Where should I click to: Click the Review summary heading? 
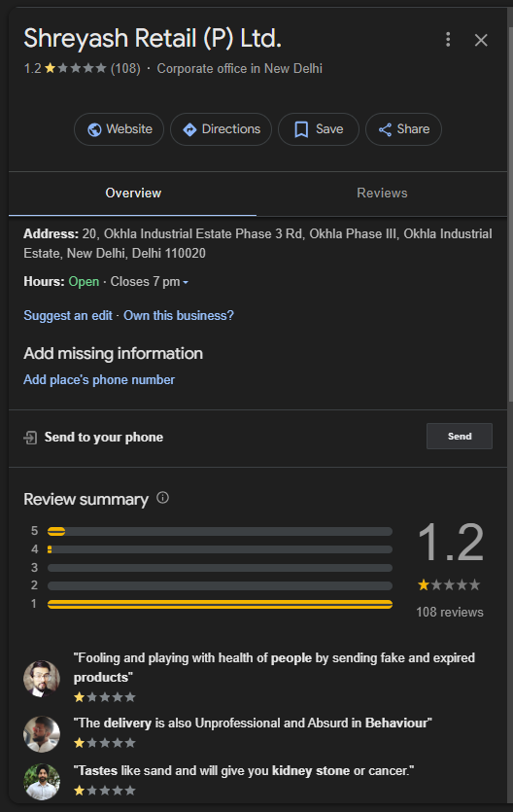point(85,499)
